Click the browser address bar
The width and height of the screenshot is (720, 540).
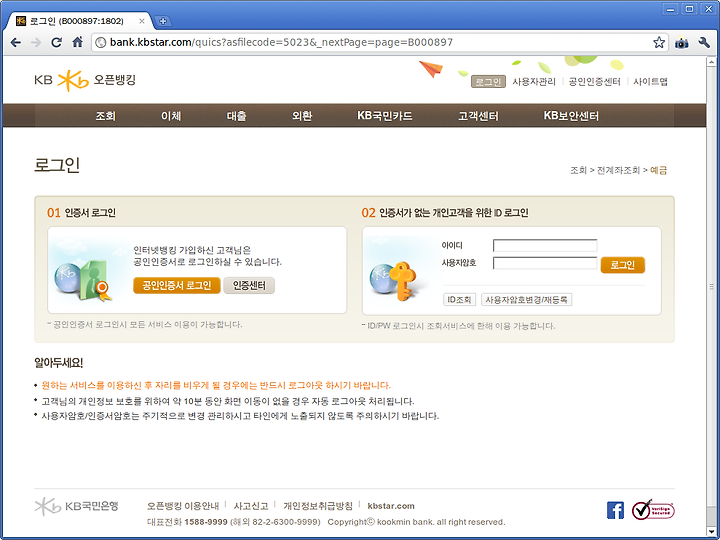coord(380,43)
